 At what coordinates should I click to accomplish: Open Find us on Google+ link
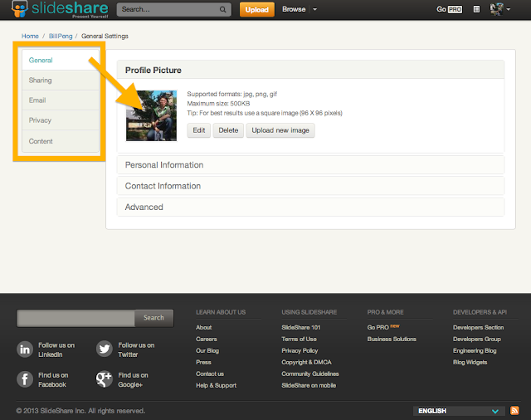tap(133, 379)
